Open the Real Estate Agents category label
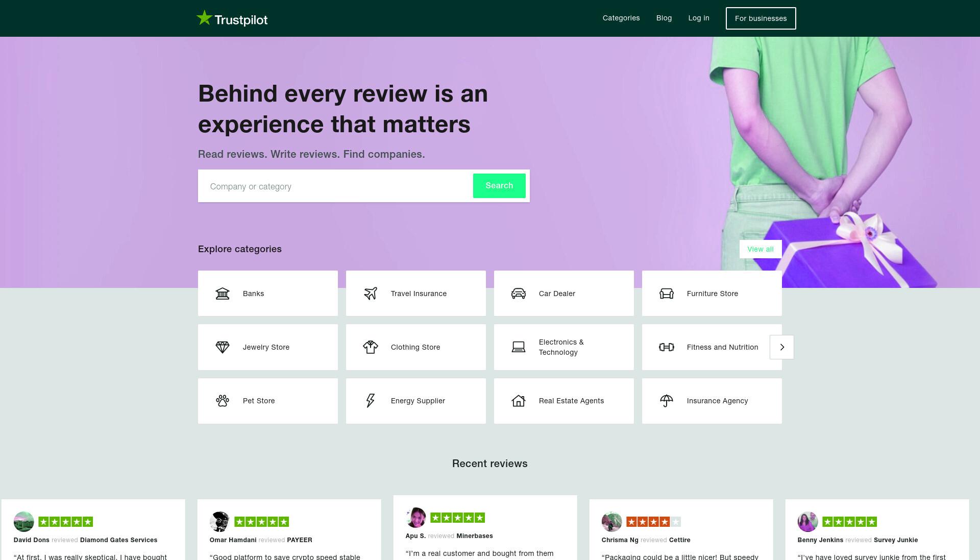The height and width of the screenshot is (560, 980). click(571, 401)
